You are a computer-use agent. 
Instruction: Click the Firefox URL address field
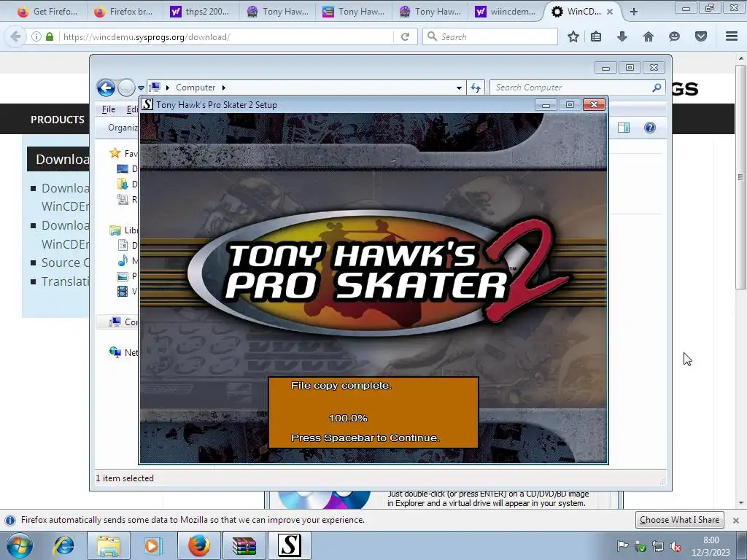pos(227,36)
